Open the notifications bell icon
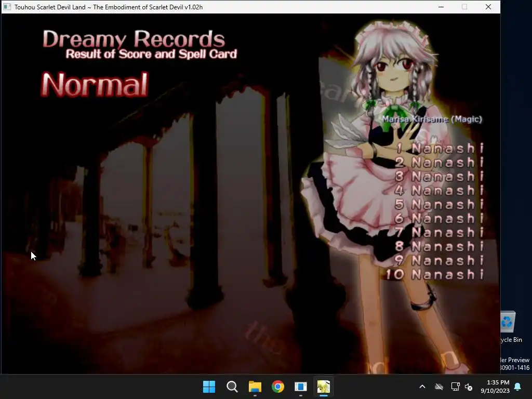Screen dimensions: 532x399 pos(518,387)
